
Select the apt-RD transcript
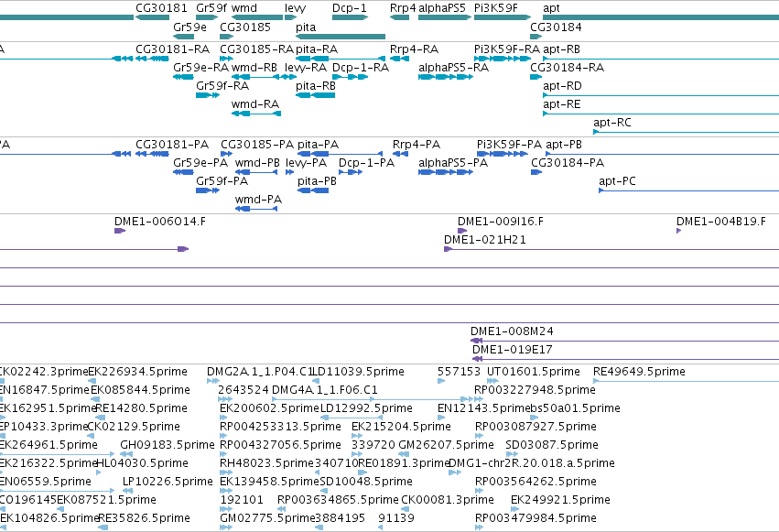(x=661, y=95)
